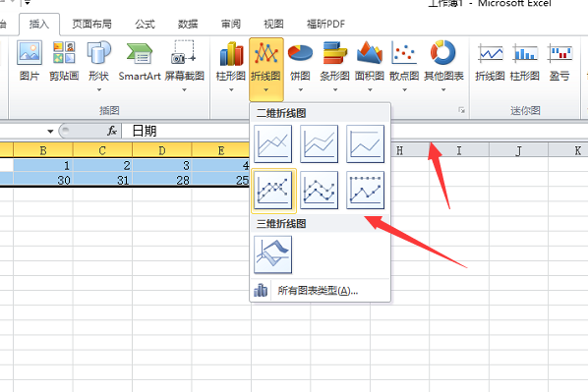Image resolution: width=588 pixels, height=392 pixels.
Task: Expand the Name Box dropdown arrow
Action: (x=50, y=132)
